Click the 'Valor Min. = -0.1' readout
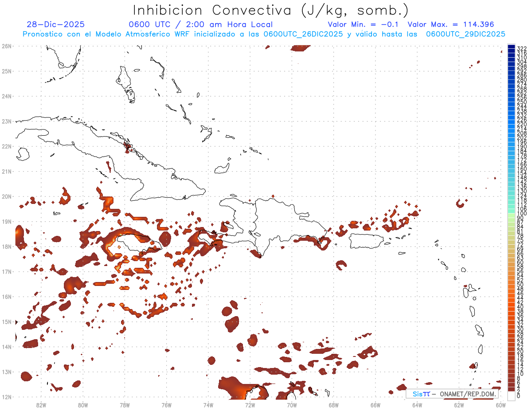 tap(364, 24)
